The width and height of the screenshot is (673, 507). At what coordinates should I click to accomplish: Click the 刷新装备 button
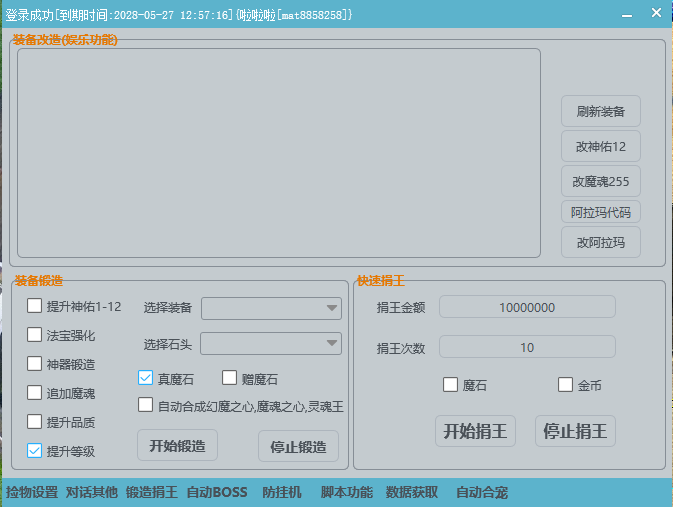click(600, 111)
